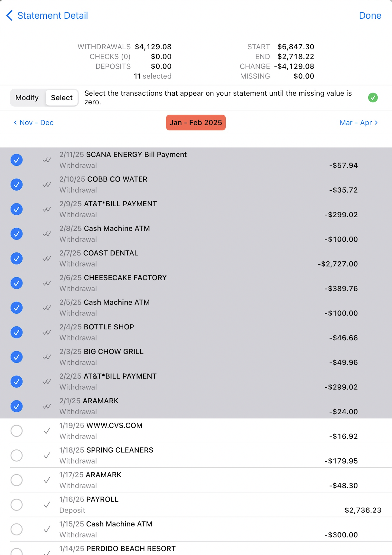Open the Statement Detail back link
This screenshot has height=555, width=392.
tap(52, 15)
